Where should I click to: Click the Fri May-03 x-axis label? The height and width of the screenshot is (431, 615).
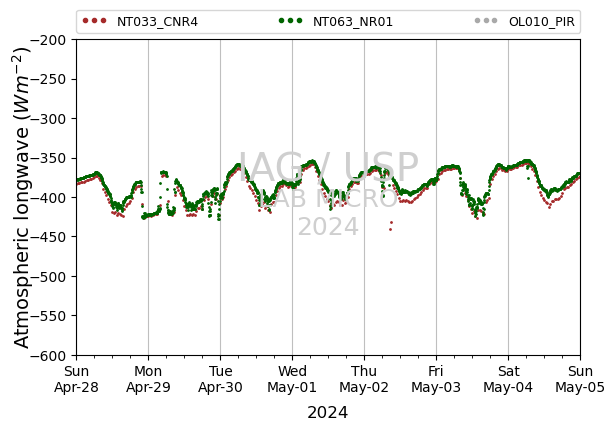point(436,379)
